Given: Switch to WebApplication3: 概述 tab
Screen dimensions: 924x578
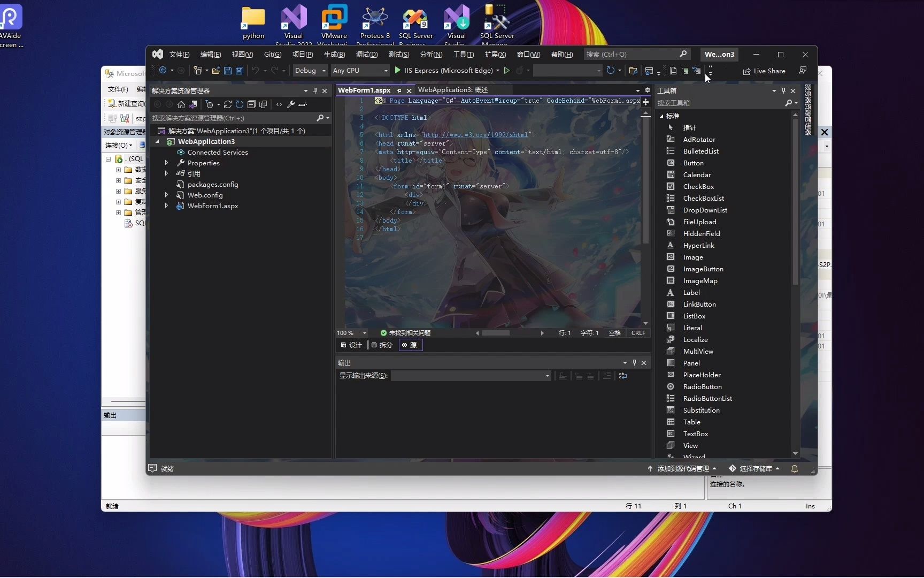Looking at the screenshot, I should point(453,90).
